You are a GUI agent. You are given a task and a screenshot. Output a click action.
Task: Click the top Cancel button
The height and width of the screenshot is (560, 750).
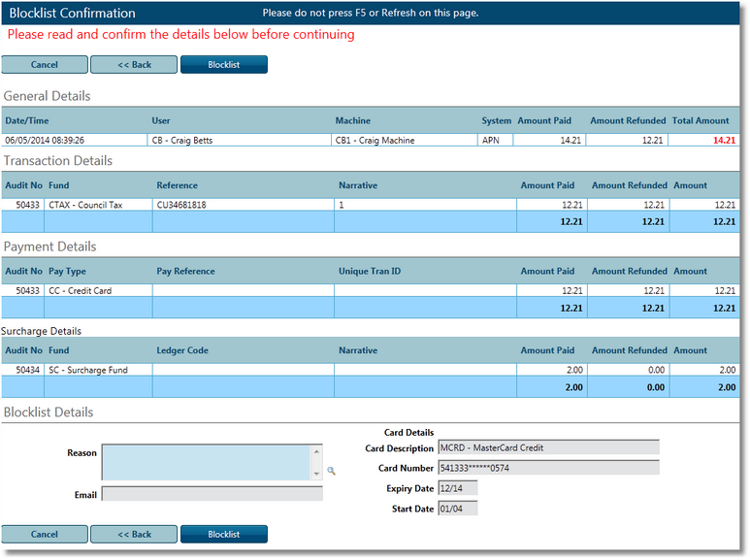point(45,65)
